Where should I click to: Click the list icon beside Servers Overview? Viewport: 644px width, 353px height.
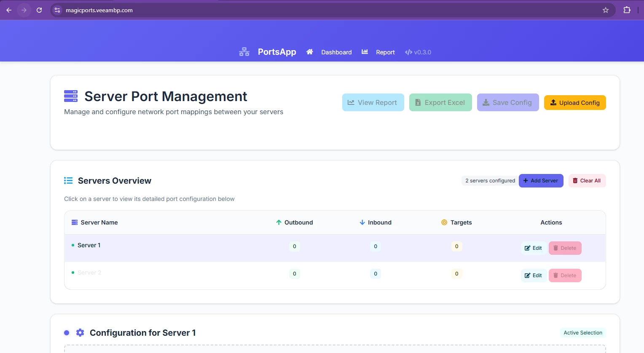pos(68,181)
